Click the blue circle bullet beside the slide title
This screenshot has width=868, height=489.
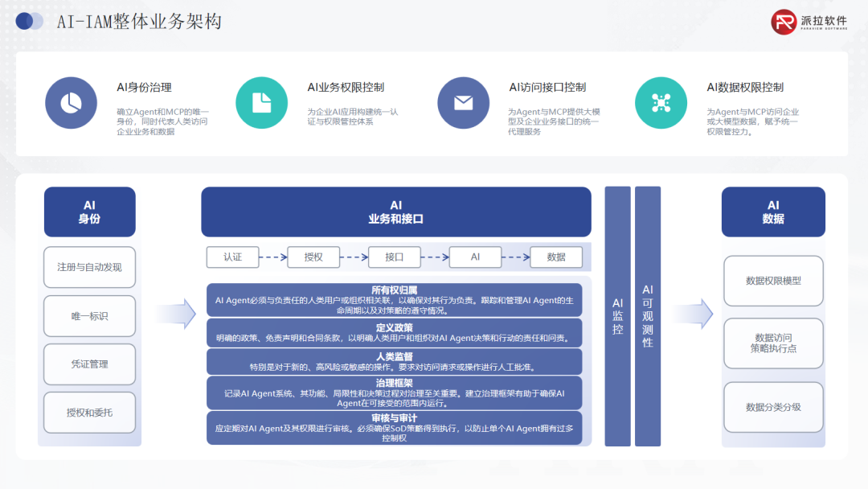pos(29,22)
